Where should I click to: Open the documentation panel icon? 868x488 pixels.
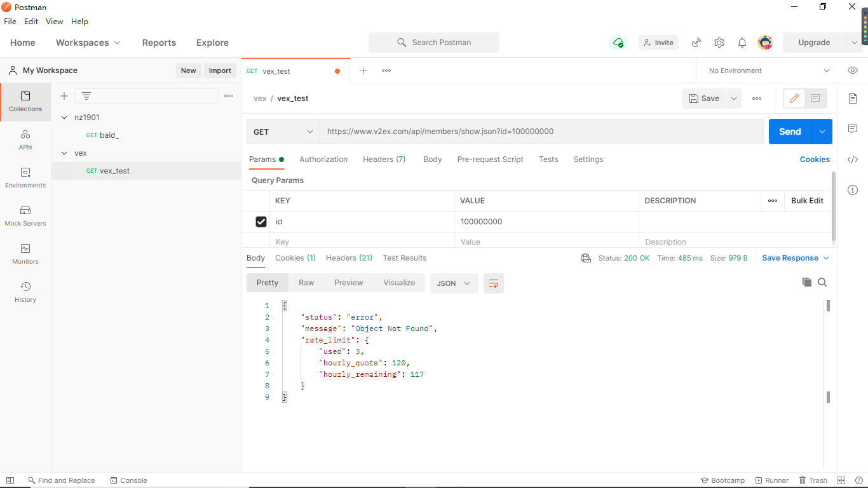tap(853, 98)
